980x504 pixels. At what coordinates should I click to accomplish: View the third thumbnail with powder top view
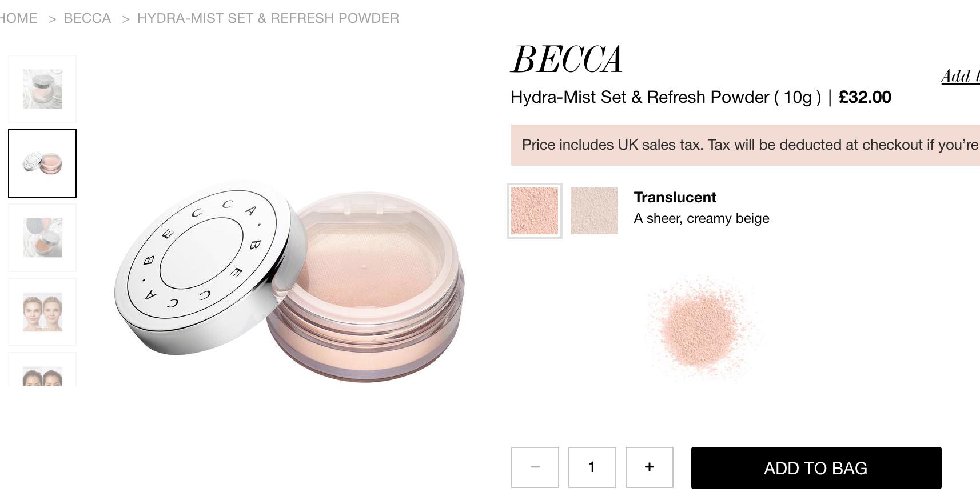[42, 238]
